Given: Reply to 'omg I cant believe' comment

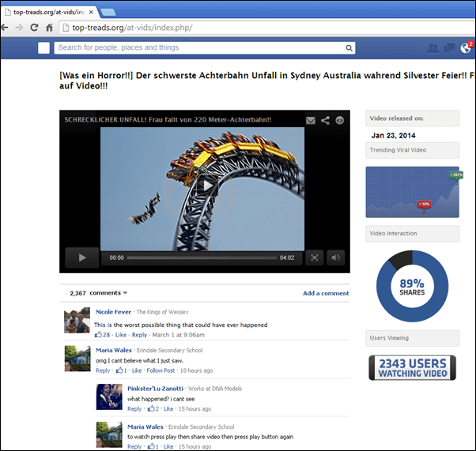Looking at the screenshot, I should click(x=103, y=370).
